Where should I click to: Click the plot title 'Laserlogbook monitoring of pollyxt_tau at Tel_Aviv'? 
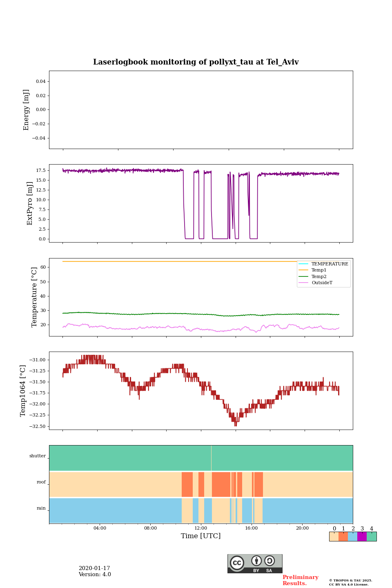point(196,62)
